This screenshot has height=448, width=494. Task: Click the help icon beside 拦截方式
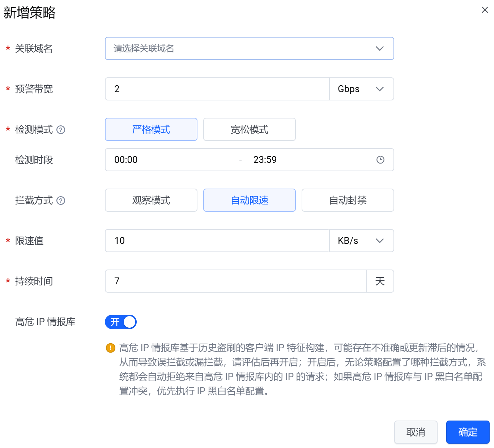61,201
